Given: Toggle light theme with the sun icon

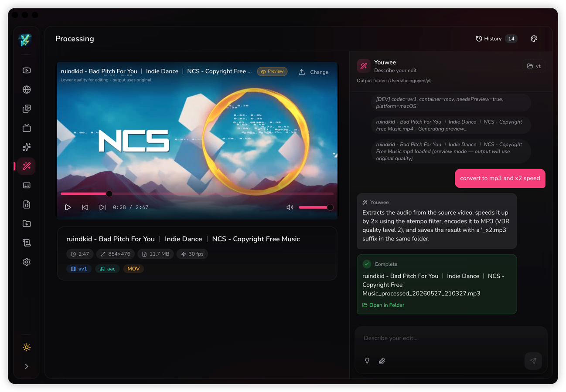Looking at the screenshot, I should tap(27, 348).
